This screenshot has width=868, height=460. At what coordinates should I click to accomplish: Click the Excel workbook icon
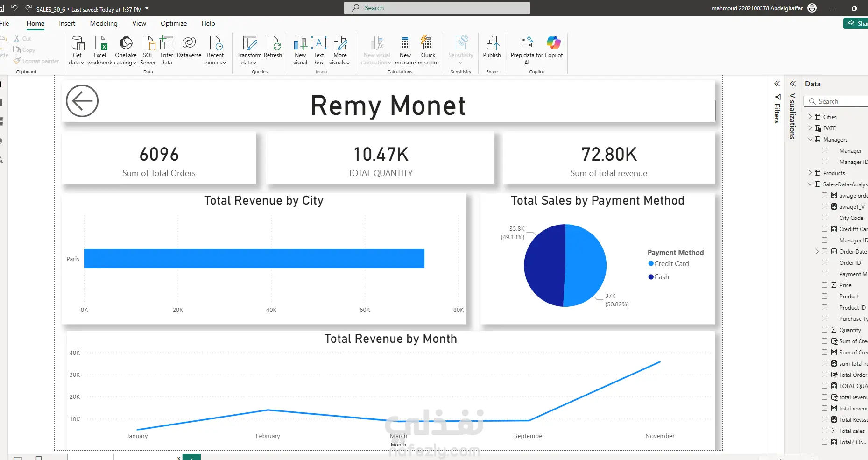[x=100, y=43]
